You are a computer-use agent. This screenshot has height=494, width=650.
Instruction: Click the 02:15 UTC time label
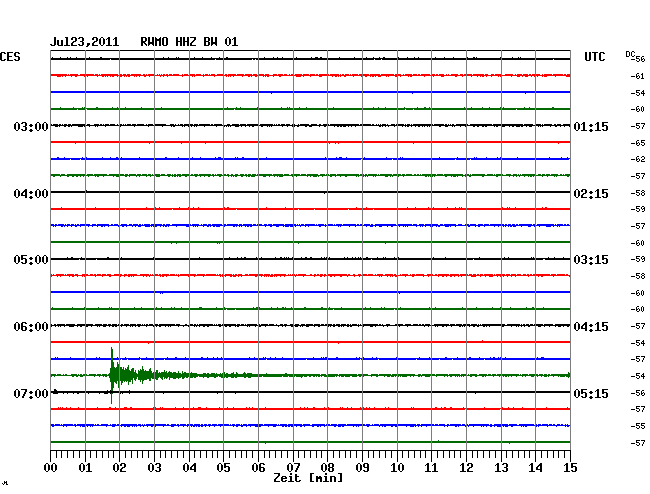point(591,194)
